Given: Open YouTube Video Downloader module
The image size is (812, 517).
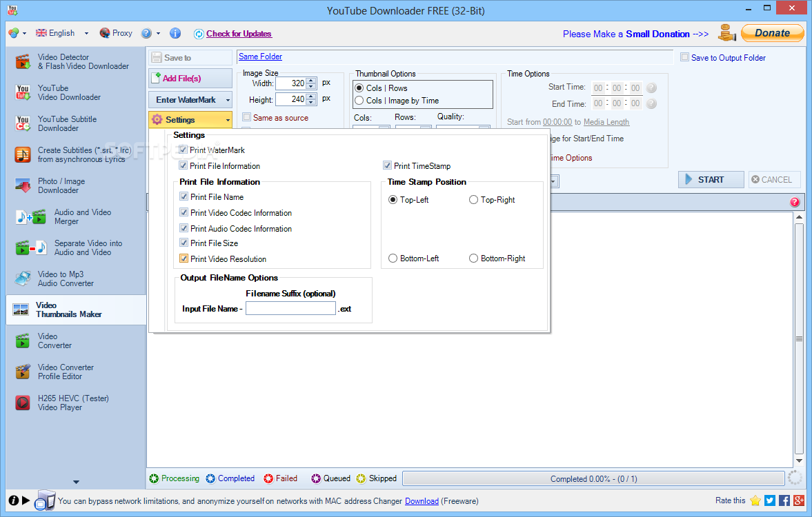Looking at the screenshot, I should tap(75, 92).
